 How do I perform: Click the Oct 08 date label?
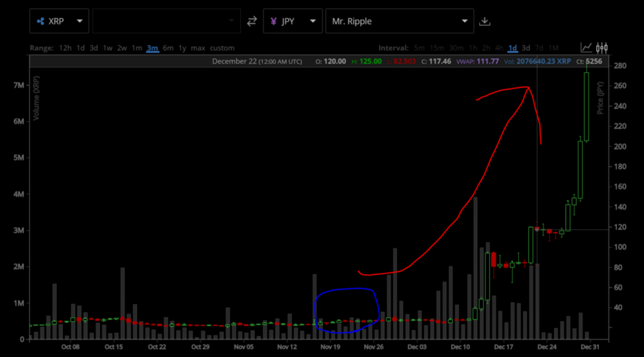[x=71, y=347]
